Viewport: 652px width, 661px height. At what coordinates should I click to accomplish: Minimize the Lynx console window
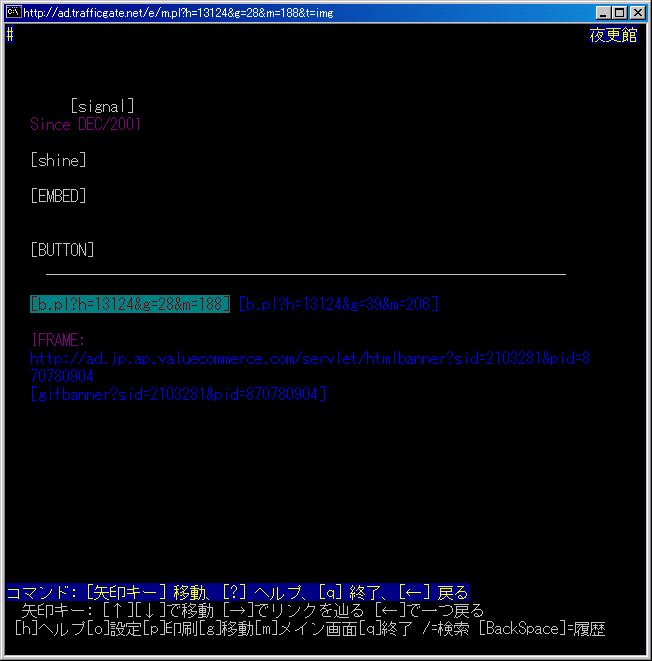[x=603, y=13]
